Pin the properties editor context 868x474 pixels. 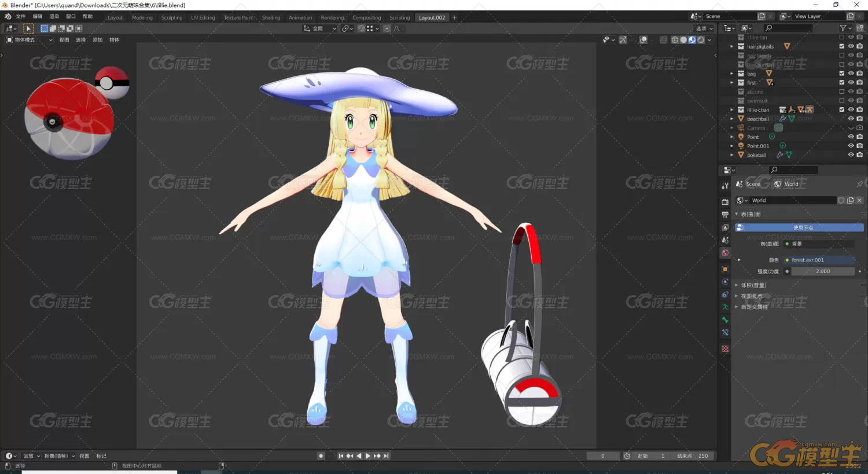point(859,184)
